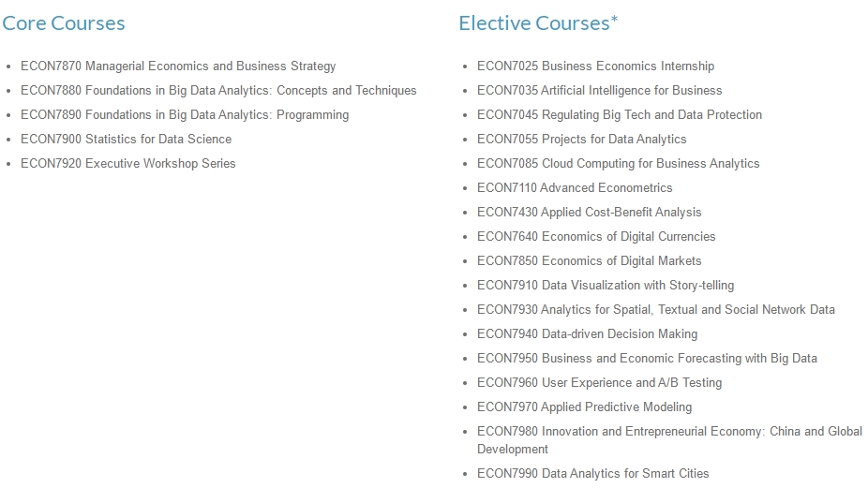Select ECON7890 Foundations in Big Data Analytics: Programming
This screenshot has width=868, height=488.
point(185,115)
